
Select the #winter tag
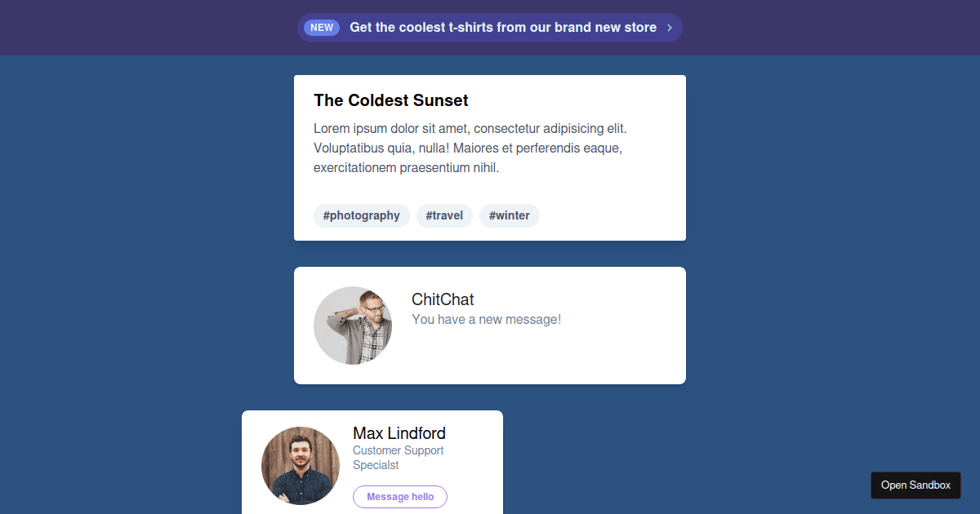509,215
